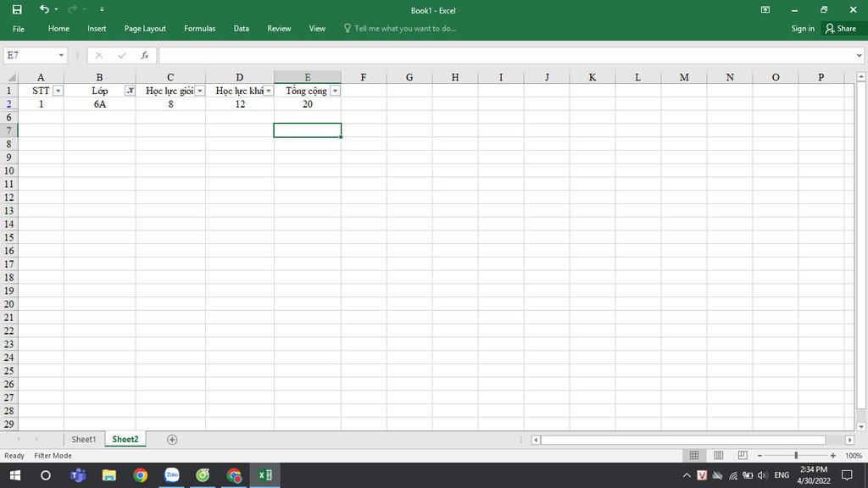Screen dimensions: 868x488
Task: Open the STT column filter dropdown
Action: (x=58, y=91)
